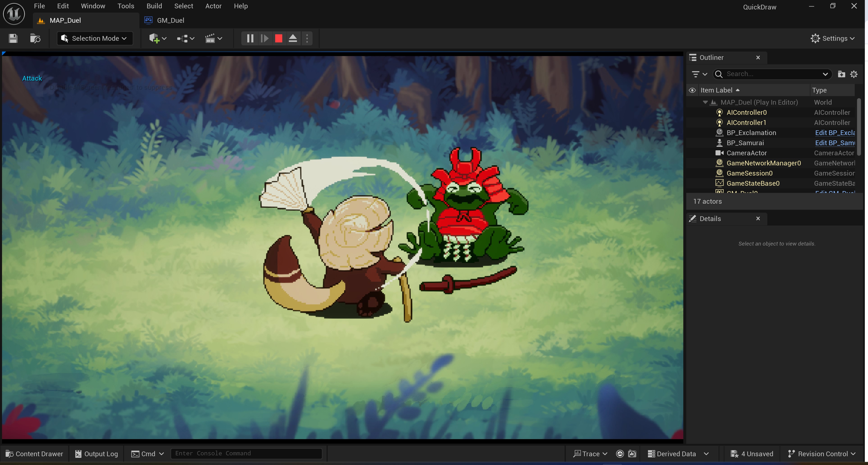Open the Content Drawer
Viewport: 868px width, 465px height.
34,454
